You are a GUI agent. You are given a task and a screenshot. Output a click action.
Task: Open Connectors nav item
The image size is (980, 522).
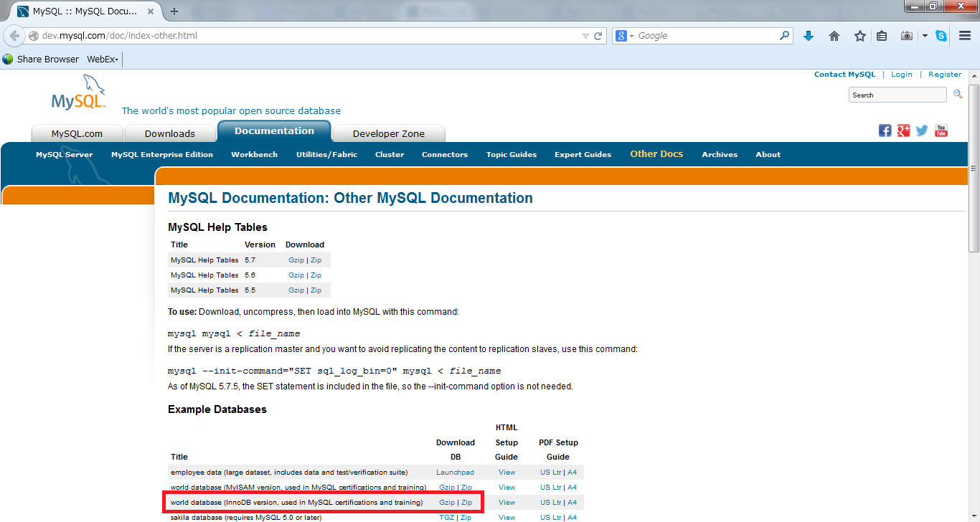445,154
